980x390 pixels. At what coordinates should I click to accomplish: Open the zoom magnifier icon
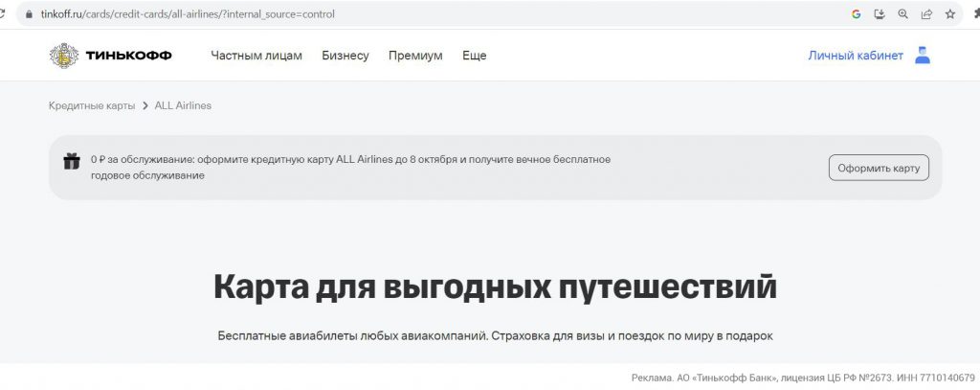(902, 13)
